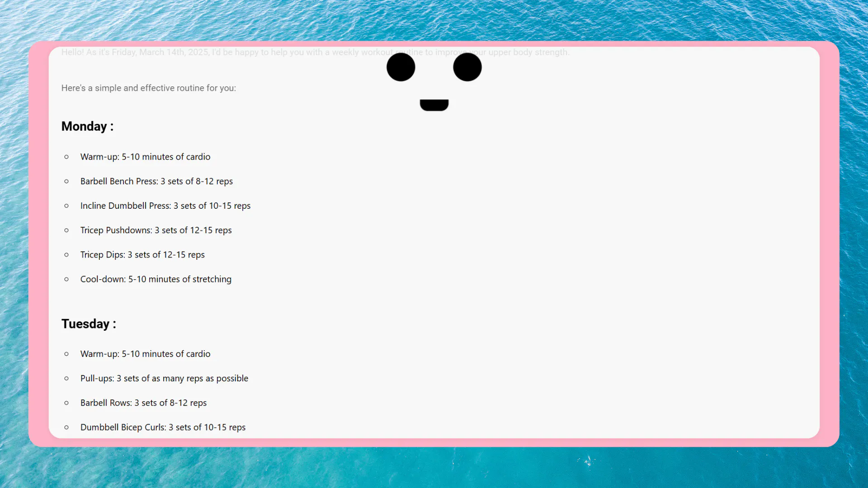Select the Tricep Pushdowns line
Screen dimensions: 868x488
tap(156, 230)
